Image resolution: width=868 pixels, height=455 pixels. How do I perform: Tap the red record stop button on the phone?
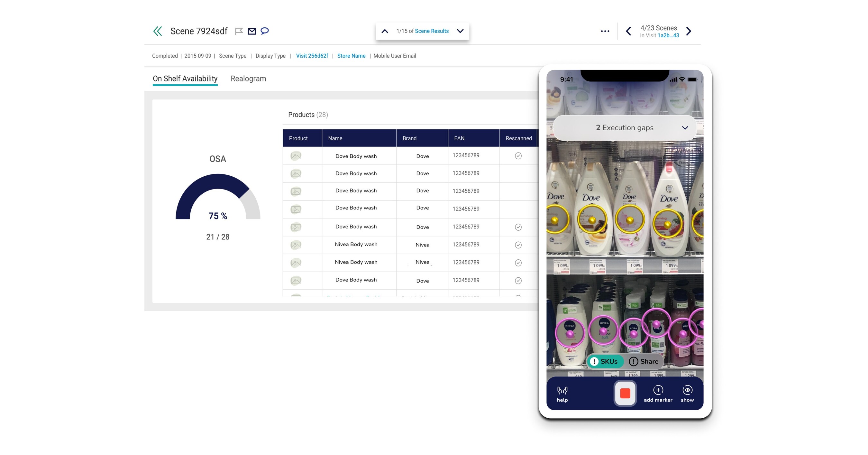point(625,393)
